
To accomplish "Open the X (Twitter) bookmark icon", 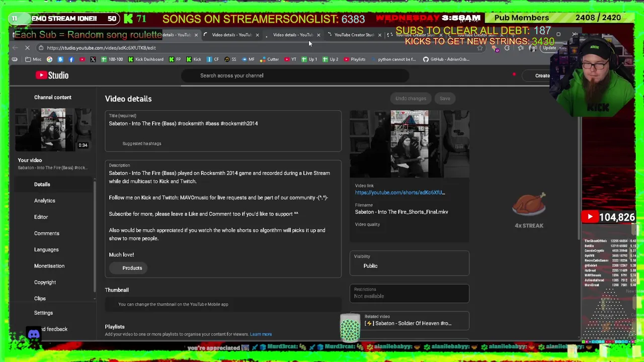I will pos(93,59).
